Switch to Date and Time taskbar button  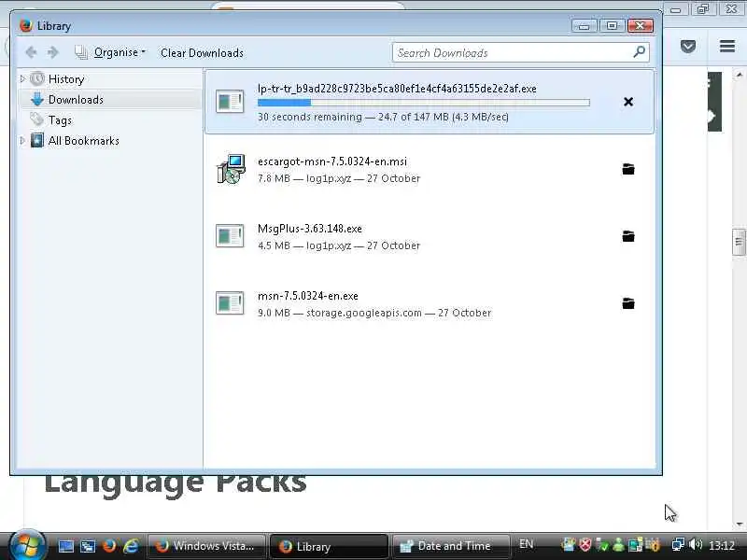click(451, 546)
